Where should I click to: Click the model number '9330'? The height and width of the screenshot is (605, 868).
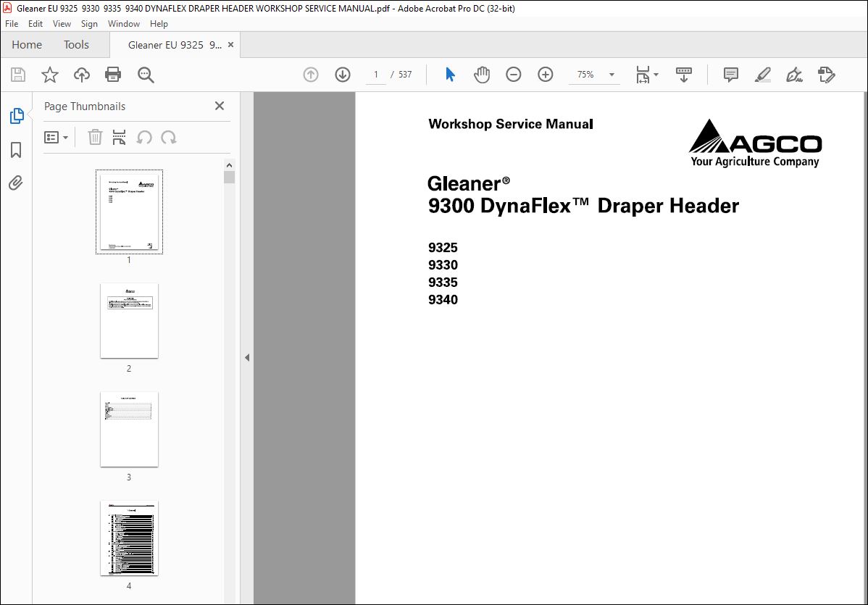tap(443, 264)
